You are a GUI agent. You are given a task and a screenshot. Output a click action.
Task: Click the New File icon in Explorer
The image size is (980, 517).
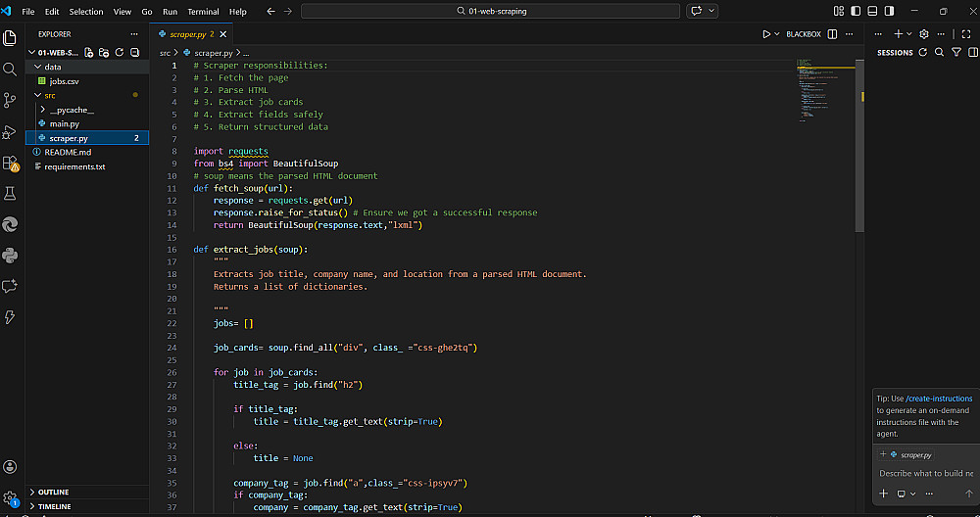pos(89,52)
